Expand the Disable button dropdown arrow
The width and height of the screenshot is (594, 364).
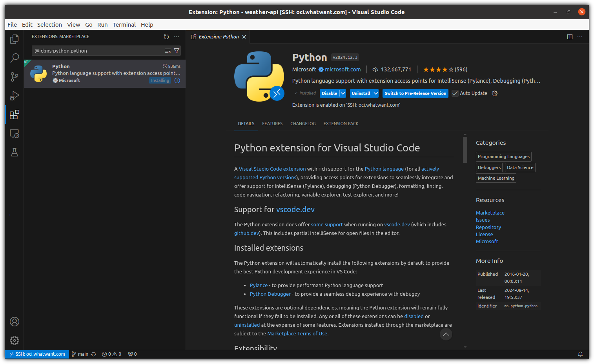tap(343, 93)
